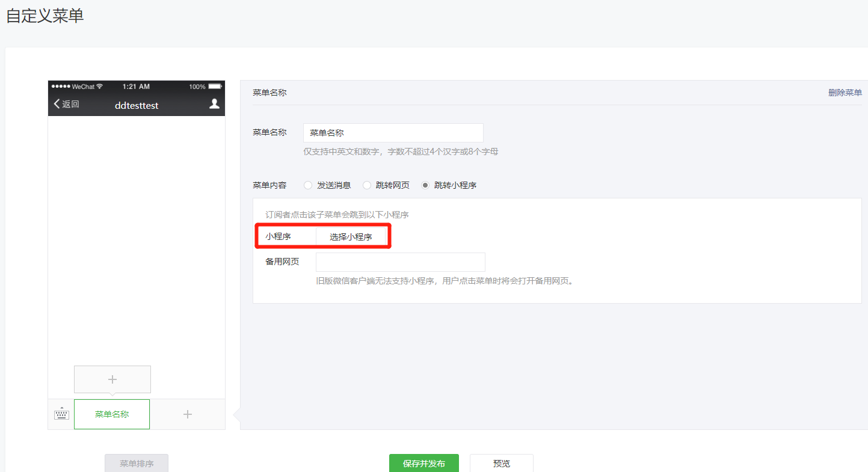Open the profile icon in phone header
868x472 pixels.
pos(214,104)
